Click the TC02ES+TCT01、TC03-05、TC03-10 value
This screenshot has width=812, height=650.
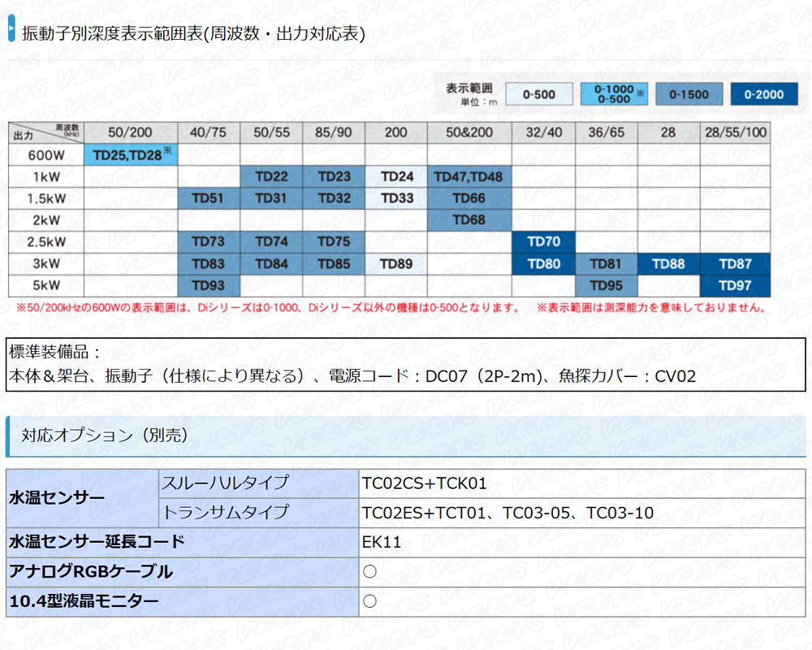point(508,513)
